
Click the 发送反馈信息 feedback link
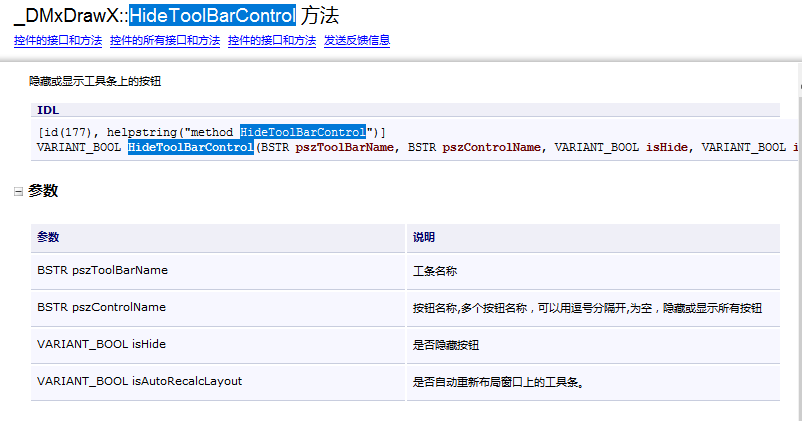point(357,41)
